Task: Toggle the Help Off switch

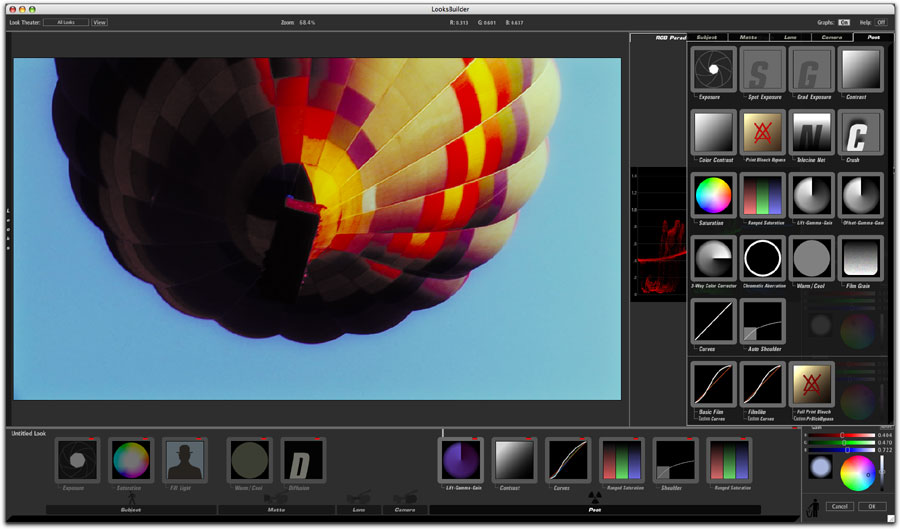Action: coord(880,22)
